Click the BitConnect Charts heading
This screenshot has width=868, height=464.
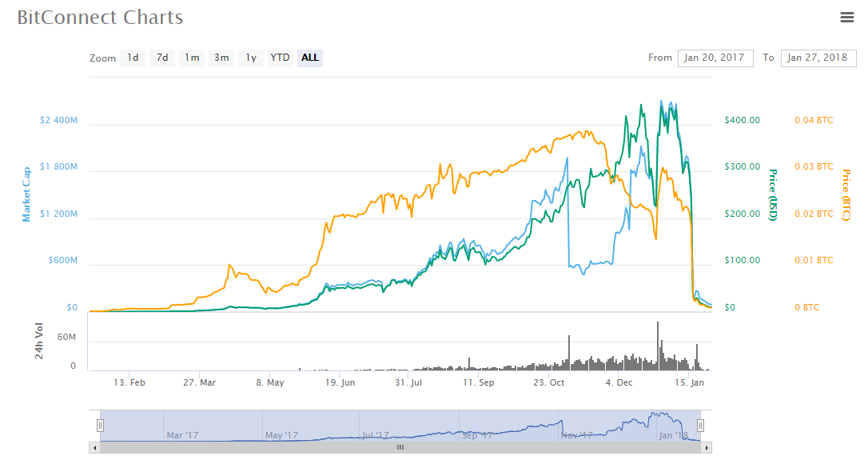(100, 17)
